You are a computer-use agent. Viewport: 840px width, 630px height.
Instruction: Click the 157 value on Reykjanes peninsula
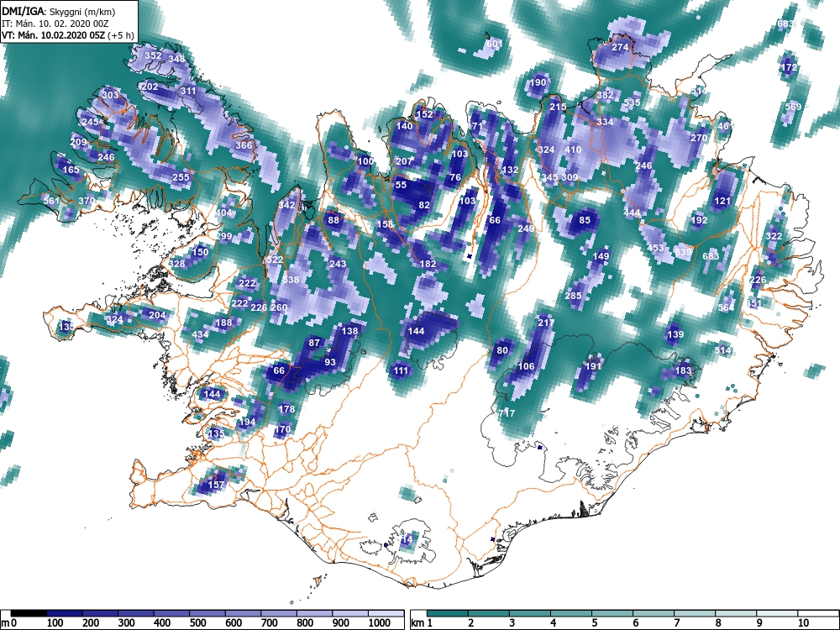216,485
